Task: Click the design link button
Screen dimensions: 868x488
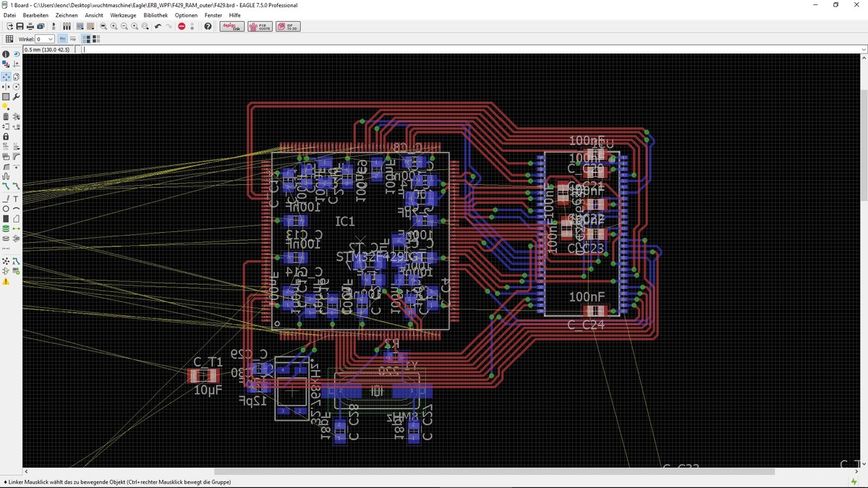Action: (231, 27)
